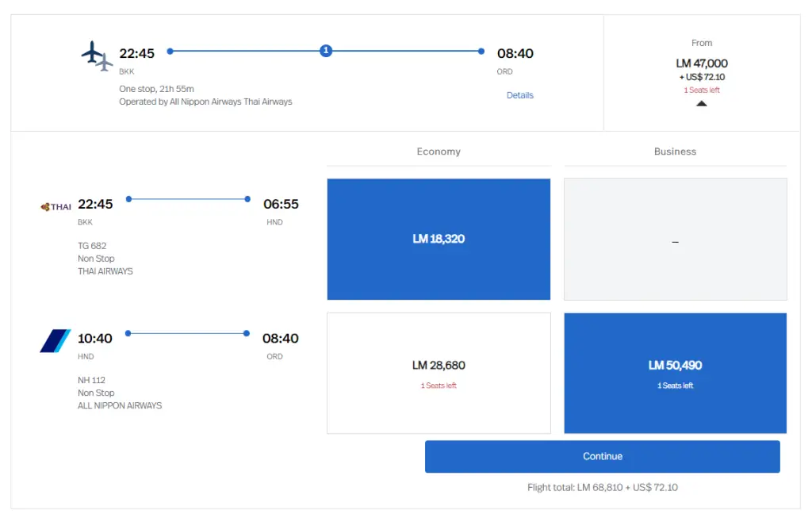Click the numbered stop indicator on route line
812x514 pixels.
click(x=325, y=51)
